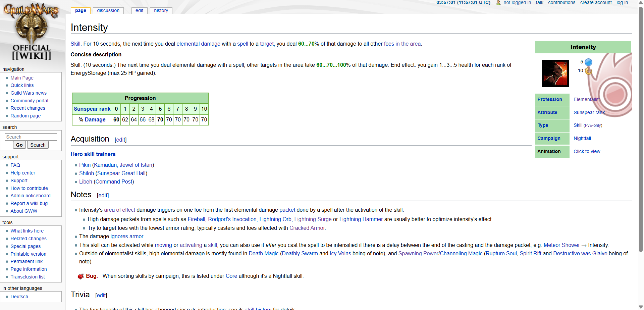644x310 pixels.
Task: Click the Search button in sidebar
Action: [38, 145]
